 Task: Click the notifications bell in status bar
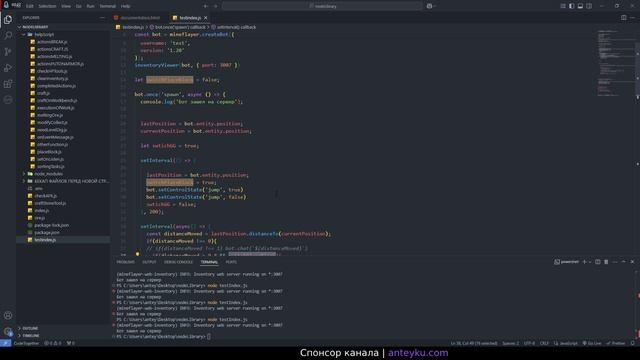pos(633,343)
